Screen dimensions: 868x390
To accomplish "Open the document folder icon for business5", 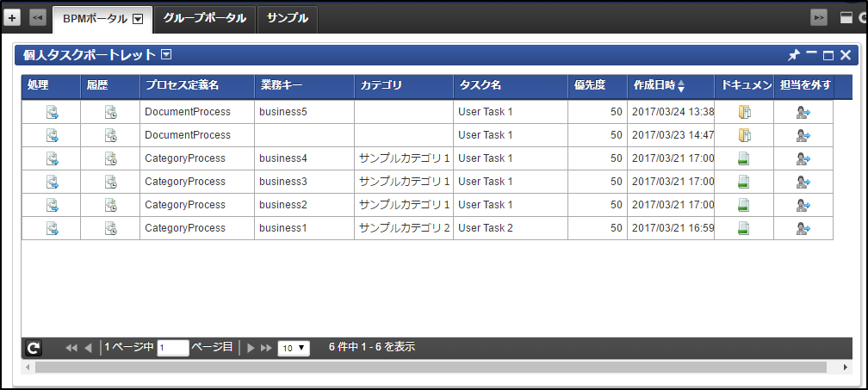I will coord(745,112).
